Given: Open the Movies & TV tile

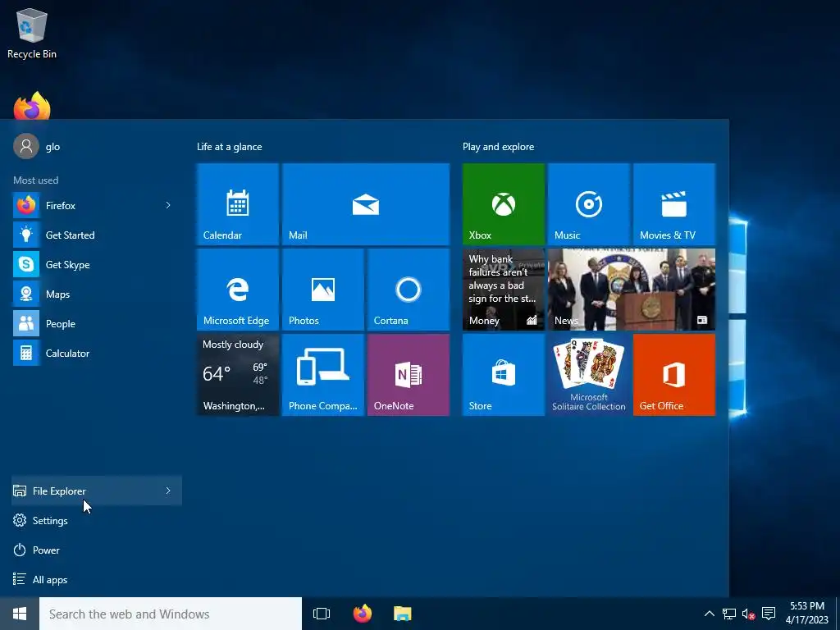Looking at the screenshot, I should (674, 204).
